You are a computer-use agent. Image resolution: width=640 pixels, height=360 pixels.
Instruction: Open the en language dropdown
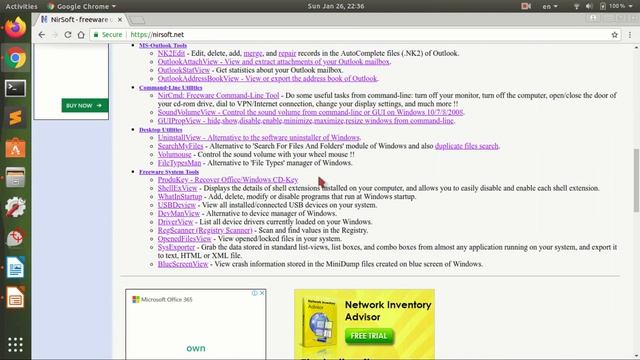549,6
